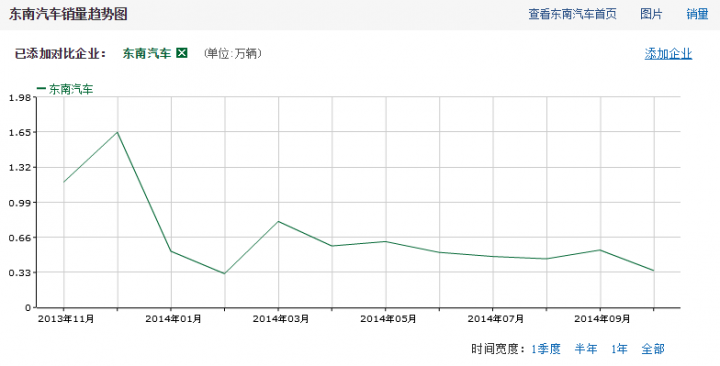Viewport: 720px width, 366px height.
Task: Click the 1.98 y-axis value
Action: [20, 97]
